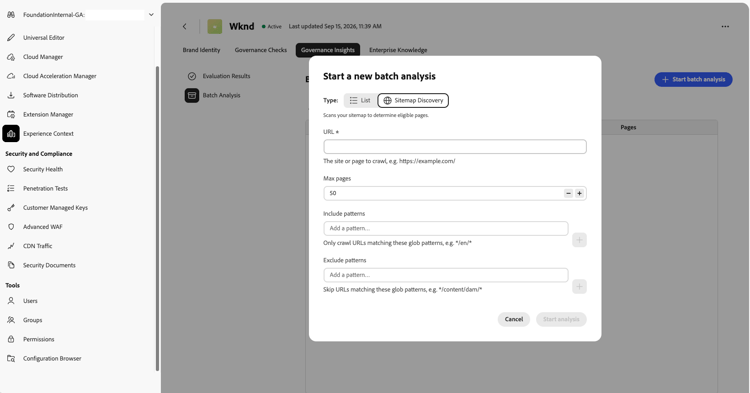750x393 pixels.
Task: Cancel the new batch analysis dialog
Action: pyautogui.click(x=514, y=319)
